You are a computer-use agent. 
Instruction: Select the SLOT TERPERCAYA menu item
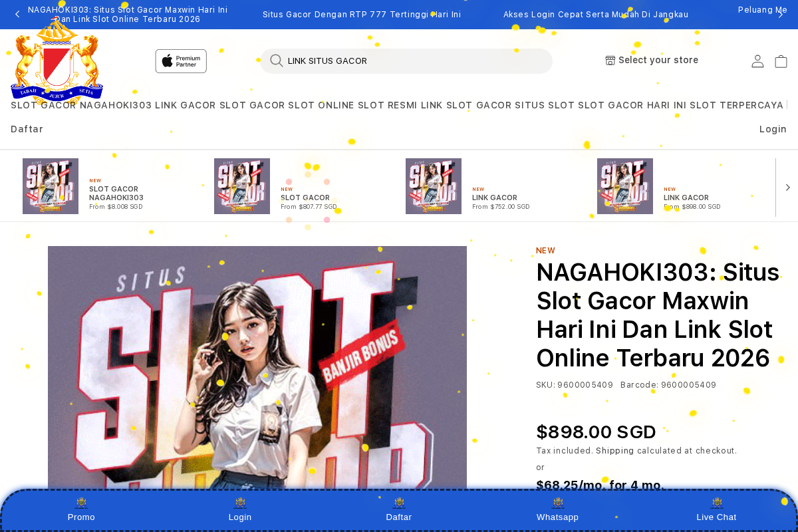[734, 105]
